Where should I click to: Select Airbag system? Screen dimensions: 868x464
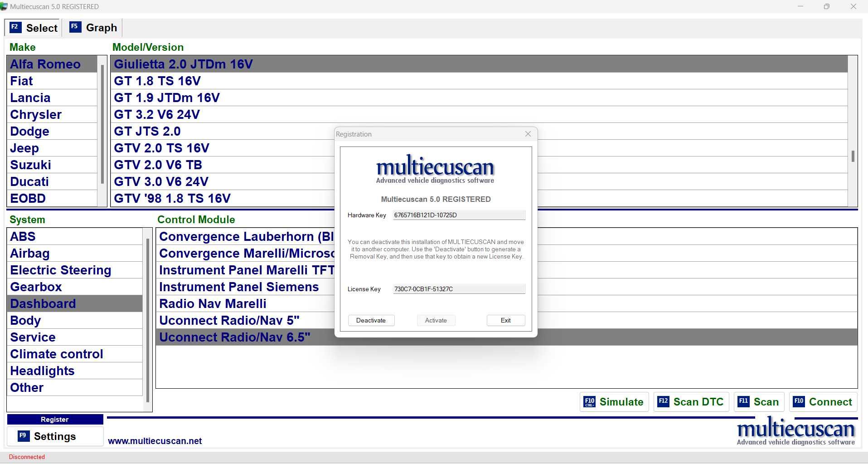pos(75,253)
